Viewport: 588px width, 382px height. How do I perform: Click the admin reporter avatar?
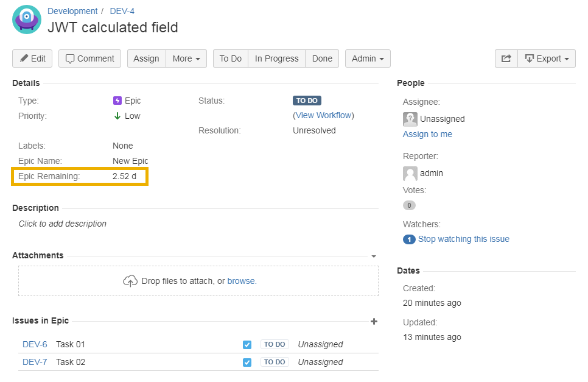(410, 174)
